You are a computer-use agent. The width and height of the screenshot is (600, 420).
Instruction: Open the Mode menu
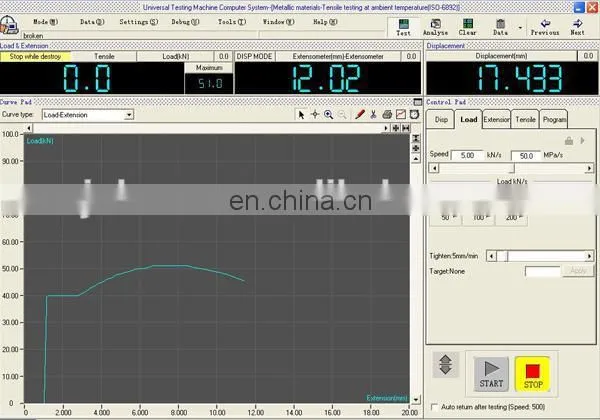coord(46,22)
